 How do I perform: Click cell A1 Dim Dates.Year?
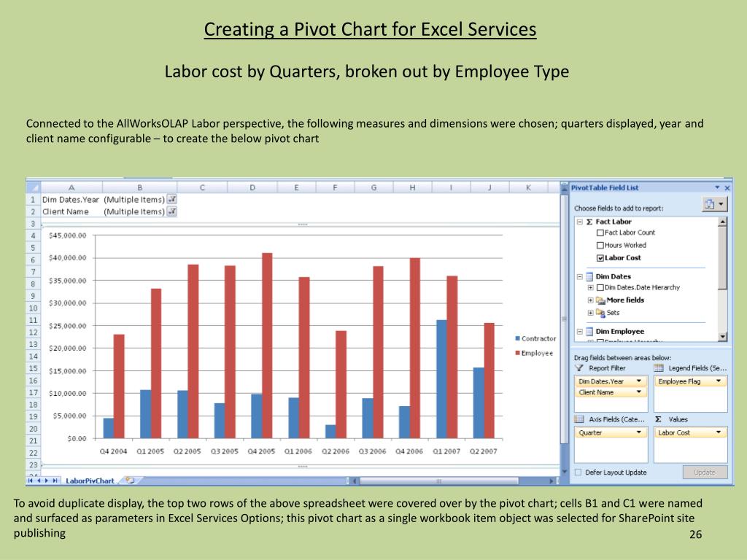point(71,200)
